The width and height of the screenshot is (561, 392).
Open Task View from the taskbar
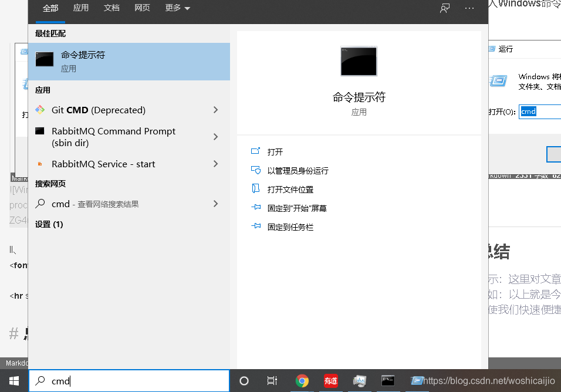272,381
